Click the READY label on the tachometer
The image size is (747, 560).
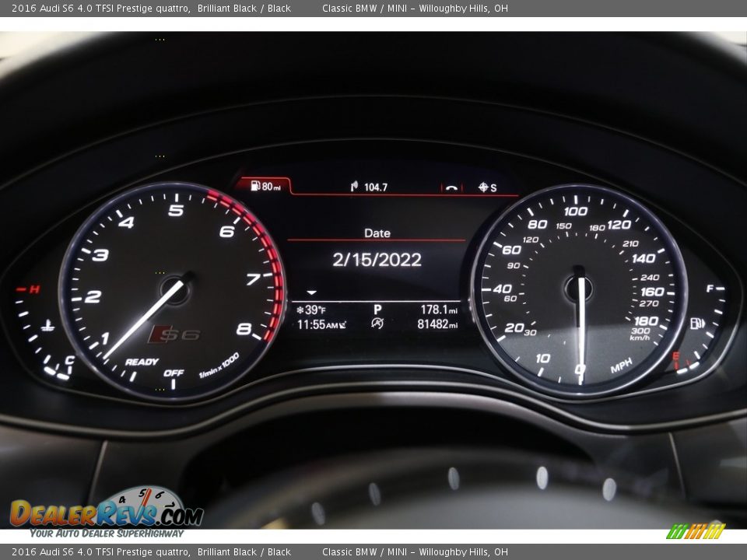point(142,362)
